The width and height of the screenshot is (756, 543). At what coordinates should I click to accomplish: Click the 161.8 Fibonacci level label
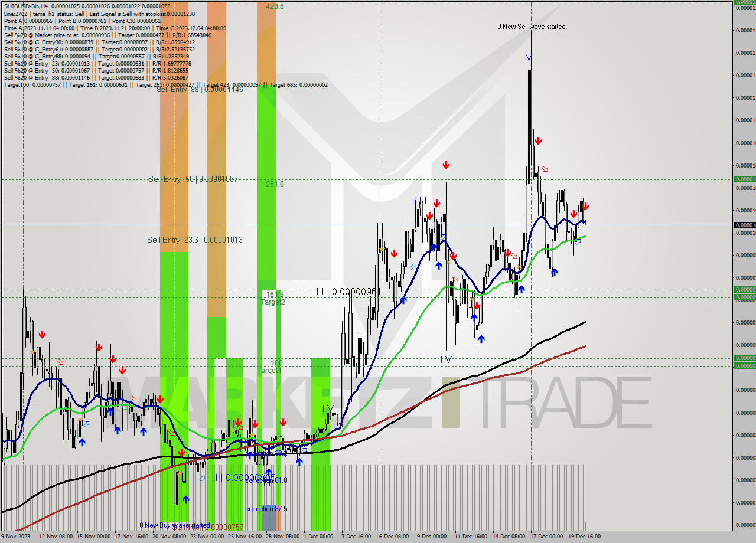(x=275, y=294)
